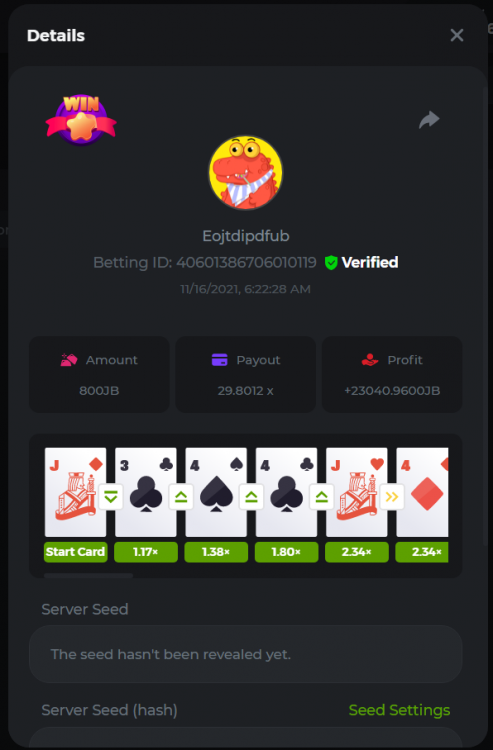Close the Details dialog
The width and height of the screenshot is (493, 750).
[457, 35]
